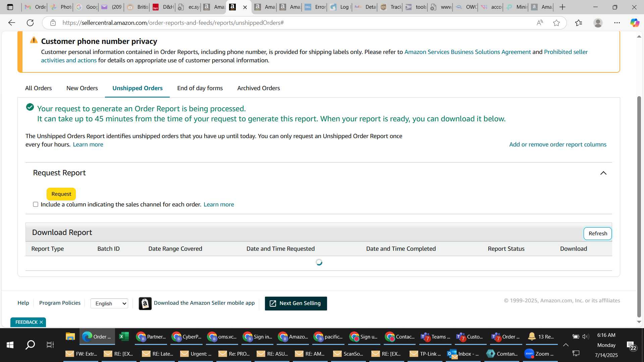Open the Favorites list icon

(579, 23)
